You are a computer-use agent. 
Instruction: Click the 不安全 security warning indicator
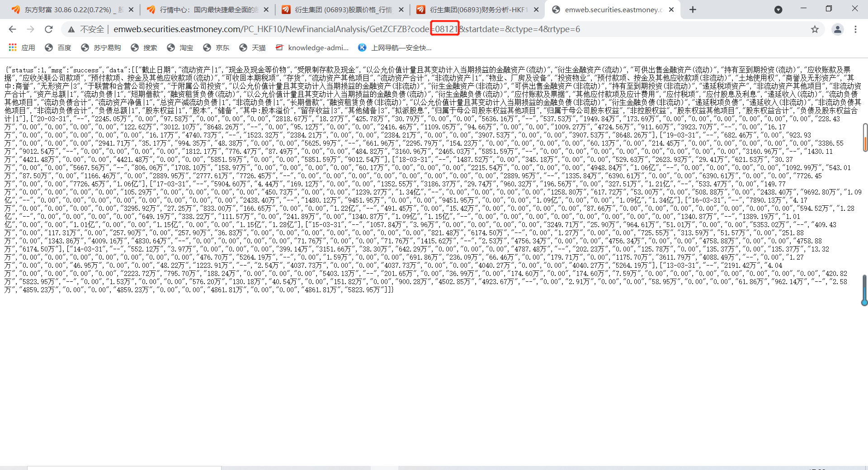point(86,29)
